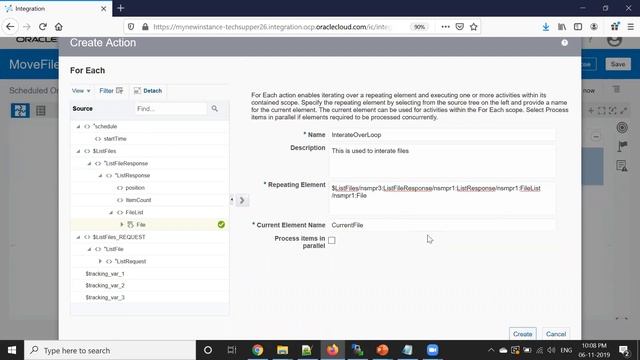Collapse the schedule tree node
This screenshot has height=360, width=640.
[x=78, y=127]
